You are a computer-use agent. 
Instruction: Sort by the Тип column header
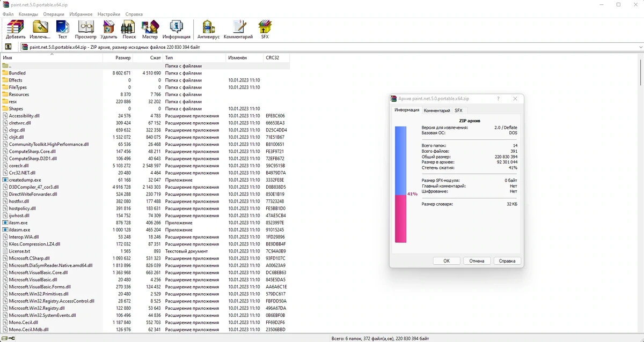[194, 57]
